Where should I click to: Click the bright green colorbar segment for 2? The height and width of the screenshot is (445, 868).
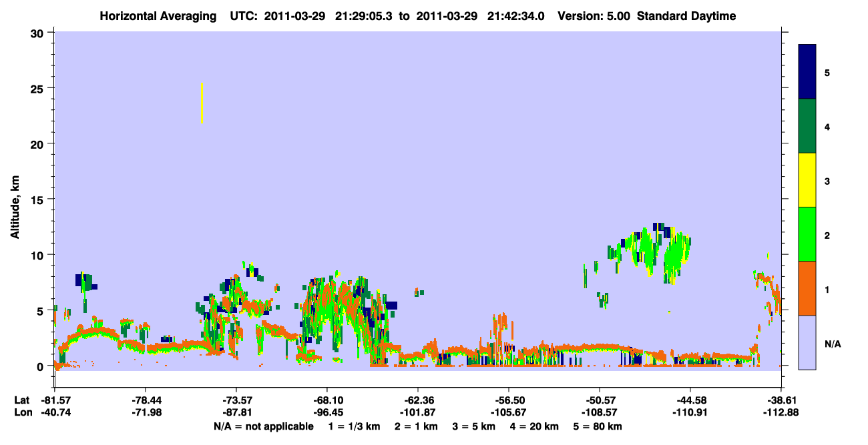tap(807, 234)
